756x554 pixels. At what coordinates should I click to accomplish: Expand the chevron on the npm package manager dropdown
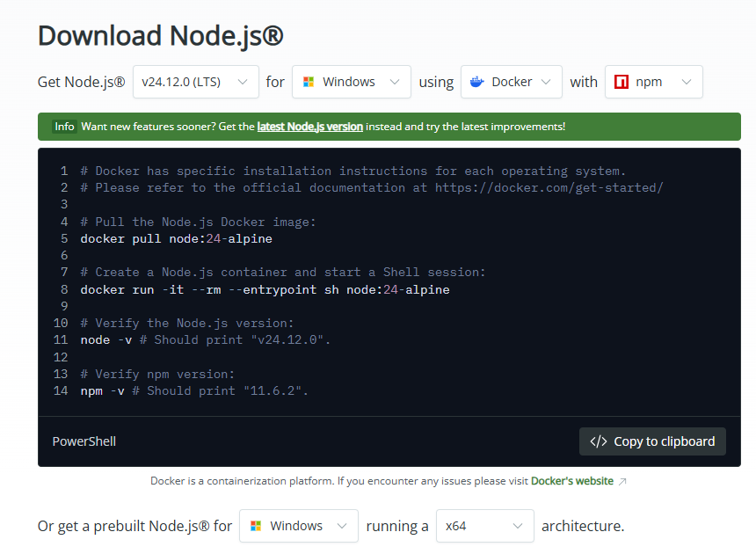click(x=686, y=82)
